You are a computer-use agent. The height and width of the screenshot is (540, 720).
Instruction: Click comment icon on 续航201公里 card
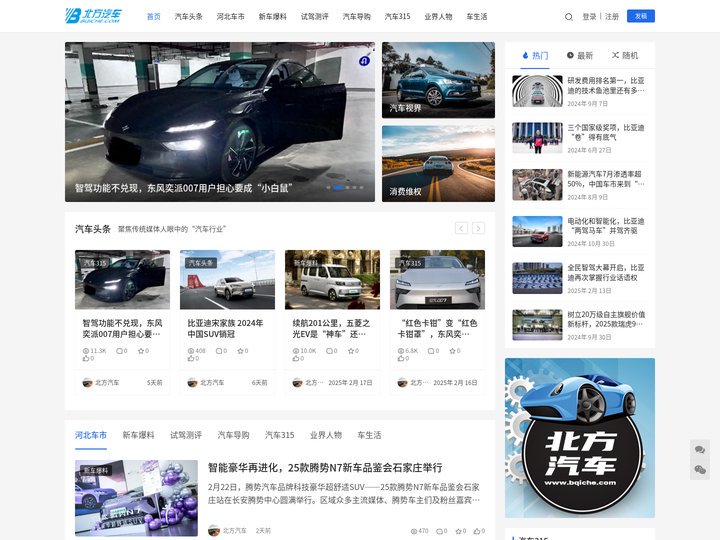[x=329, y=351]
